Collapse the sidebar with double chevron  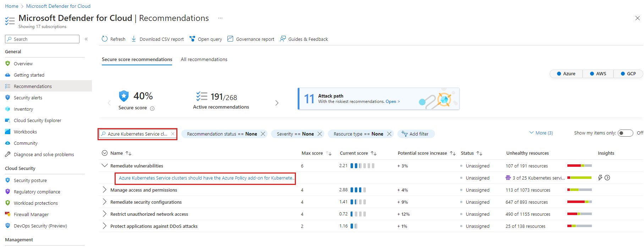tap(86, 39)
